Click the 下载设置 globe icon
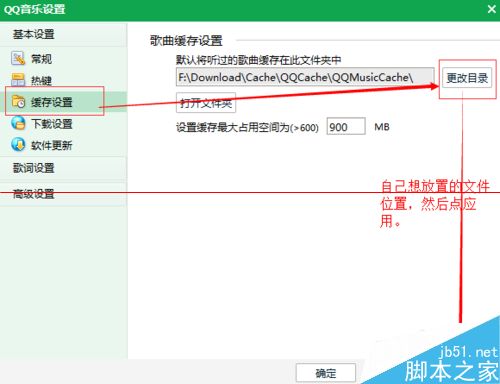The height and width of the screenshot is (384, 500). (18, 123)
